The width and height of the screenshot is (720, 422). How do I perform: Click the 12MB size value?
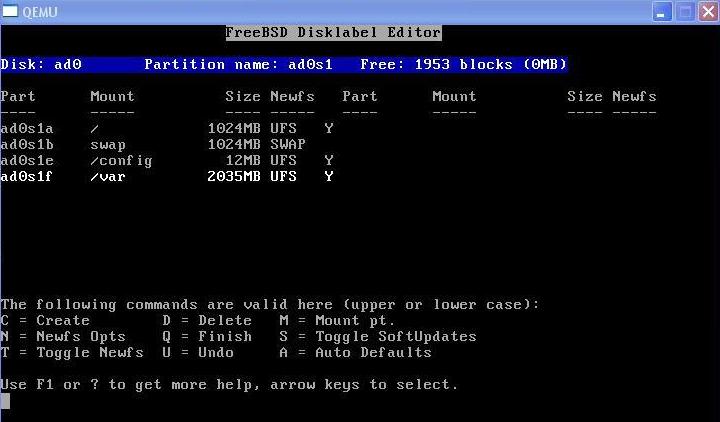243,160
